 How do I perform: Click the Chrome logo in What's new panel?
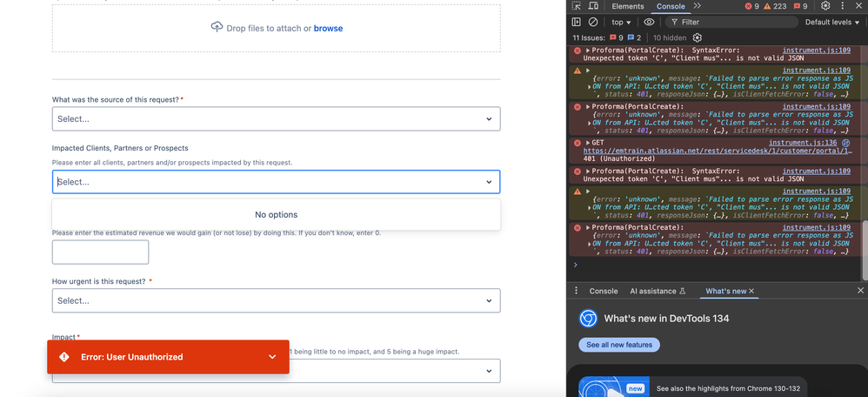pyautogui.click(x=588, y=319)
